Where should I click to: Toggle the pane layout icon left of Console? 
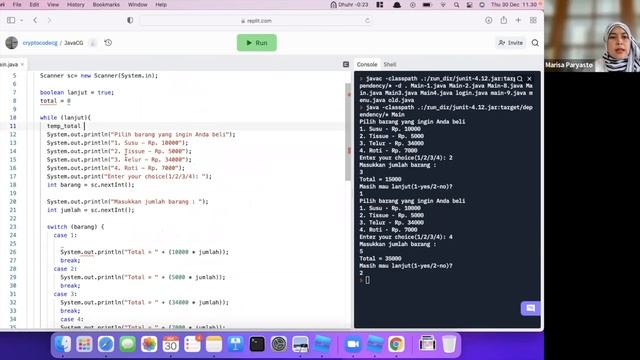coord(346,64)
